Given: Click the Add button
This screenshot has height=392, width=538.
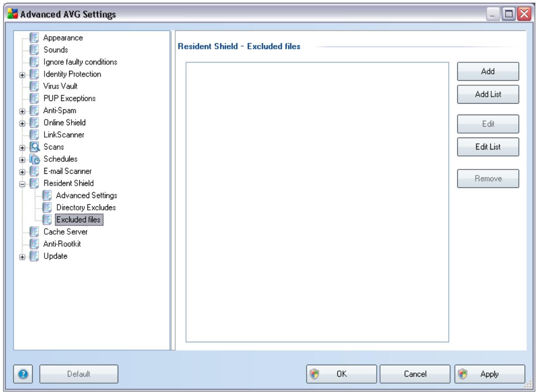Looking at the screenshot, I should [488, 71].
